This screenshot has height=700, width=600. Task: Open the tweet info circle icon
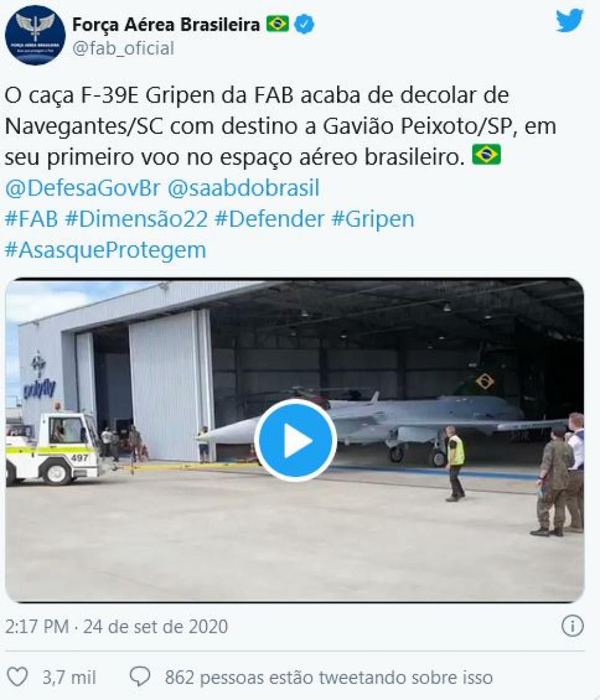tap(572, 626)
